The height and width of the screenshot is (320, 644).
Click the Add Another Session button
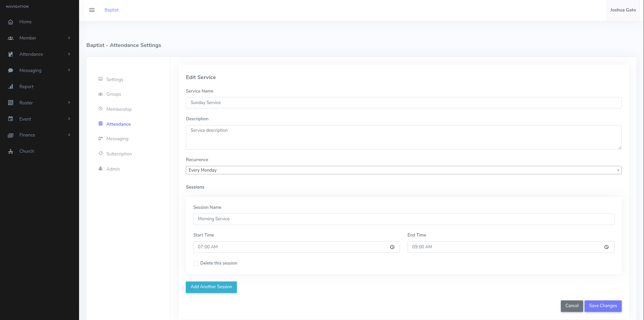coord(211,287)
